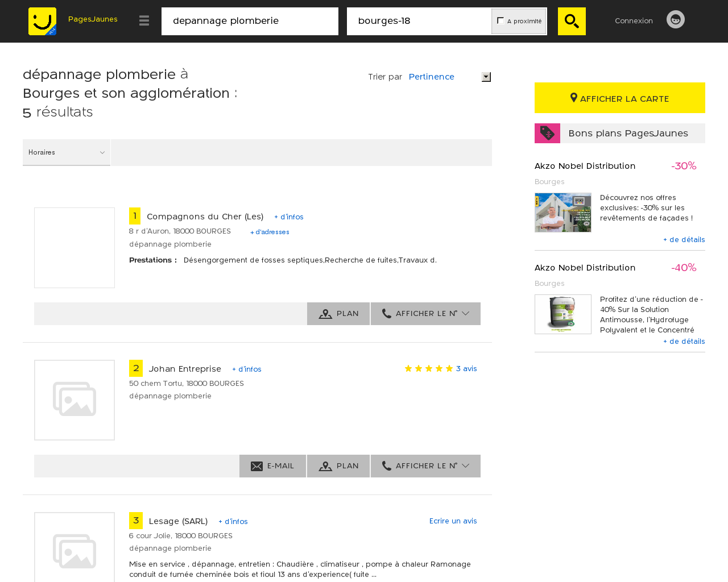
Task: Click the phone icon for Compagnons du Cher
Action: 387,313
